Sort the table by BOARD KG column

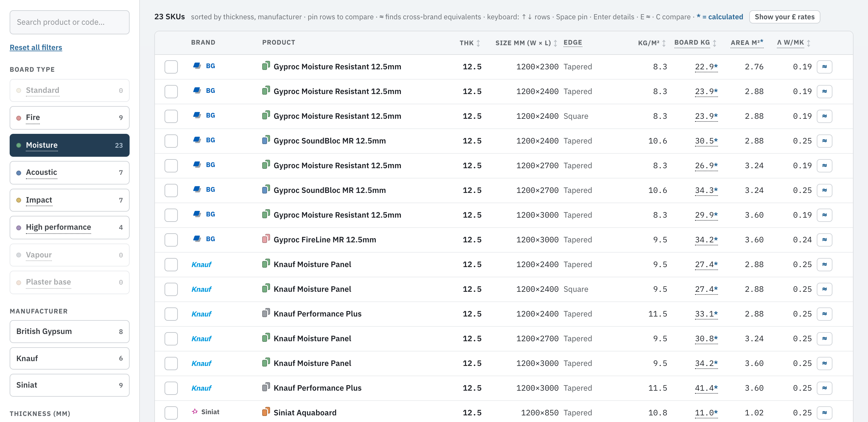tap(695, 43)
